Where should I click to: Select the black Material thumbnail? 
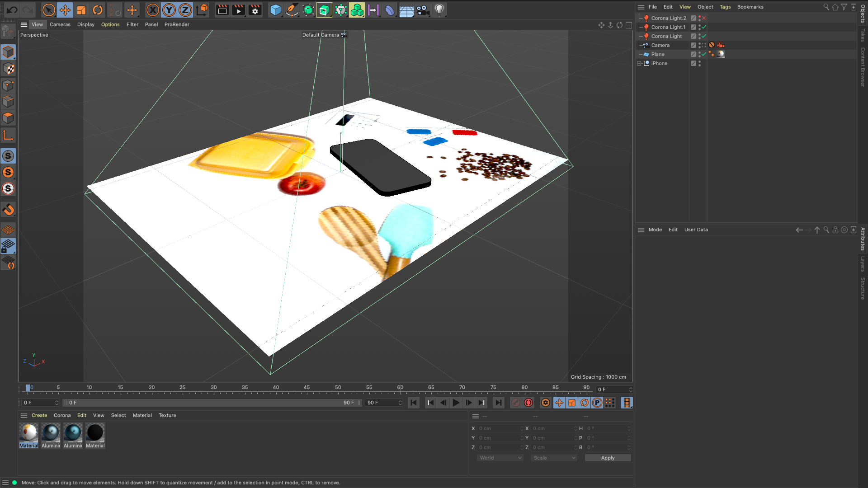[95, 433]
